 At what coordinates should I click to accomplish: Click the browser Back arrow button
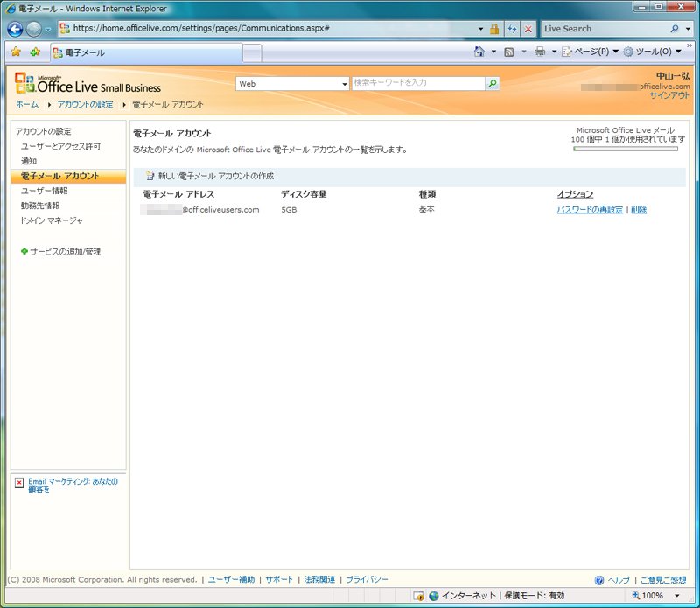tap(15, 29)
